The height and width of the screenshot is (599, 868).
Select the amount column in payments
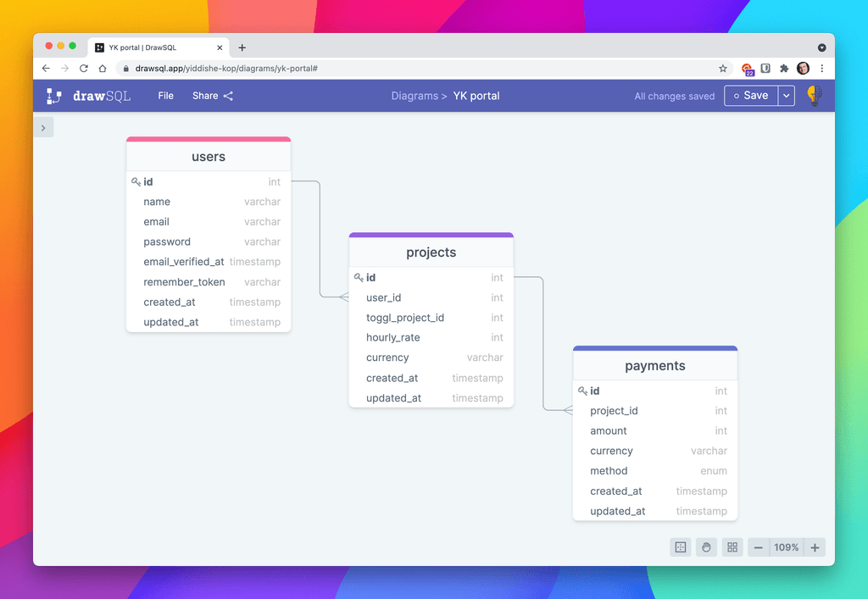(655, 431)
